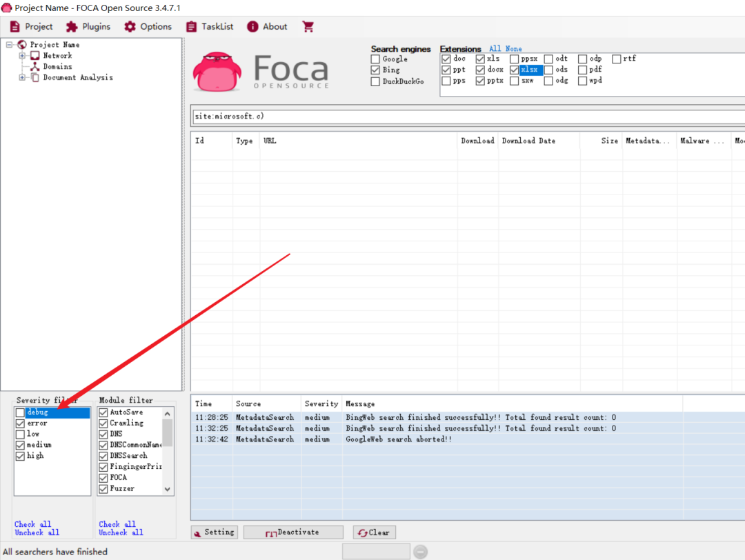
Task: Click the Plugins puzzle piece icon
Action: tap(72, 27)
